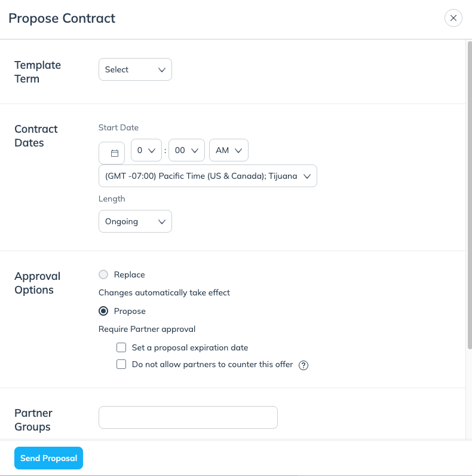Click the Replace option label text
The width and height of the screenshot is (472, 476).
(x=130, y=274)
